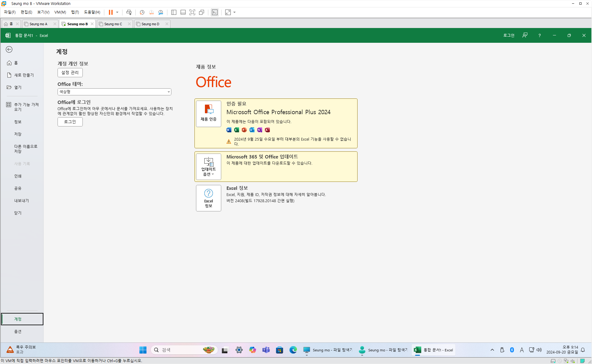Click VMware pause button in toolbar
Image resolution: width=592 pixels, height=364 pixels.
click(x=110, y=12)
